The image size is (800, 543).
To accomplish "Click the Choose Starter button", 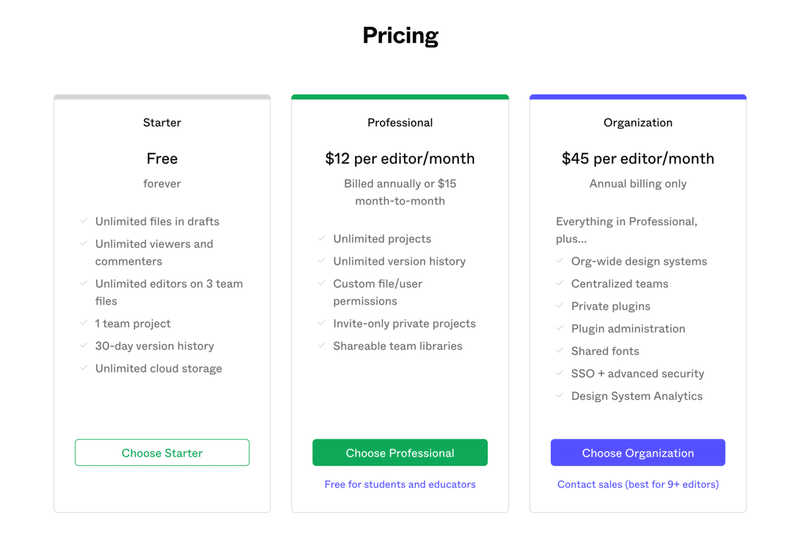I will [162, 453].
